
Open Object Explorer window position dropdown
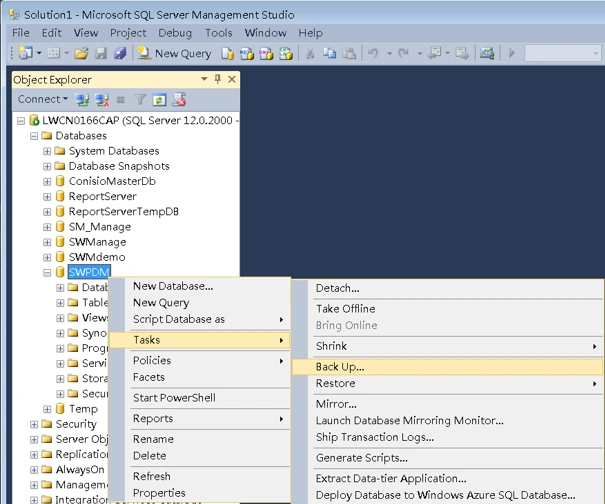pyautogui.click(x=204, y=79)
